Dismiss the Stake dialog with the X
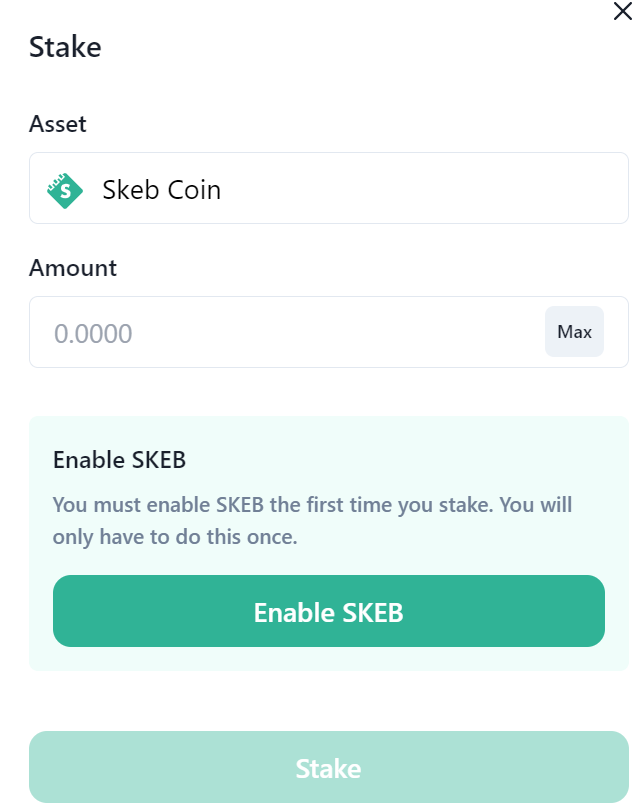This screenshot has height=812, width=642. [623, 12]
